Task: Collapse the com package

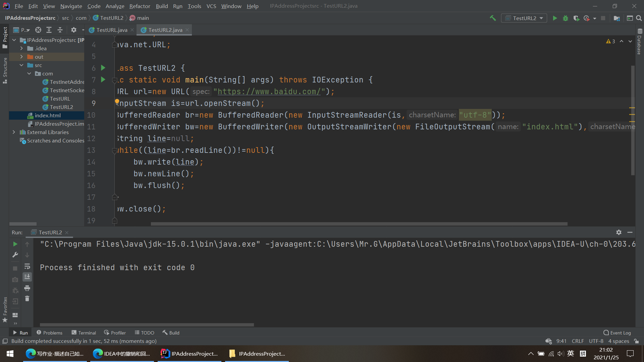Action: click(29, 73)
